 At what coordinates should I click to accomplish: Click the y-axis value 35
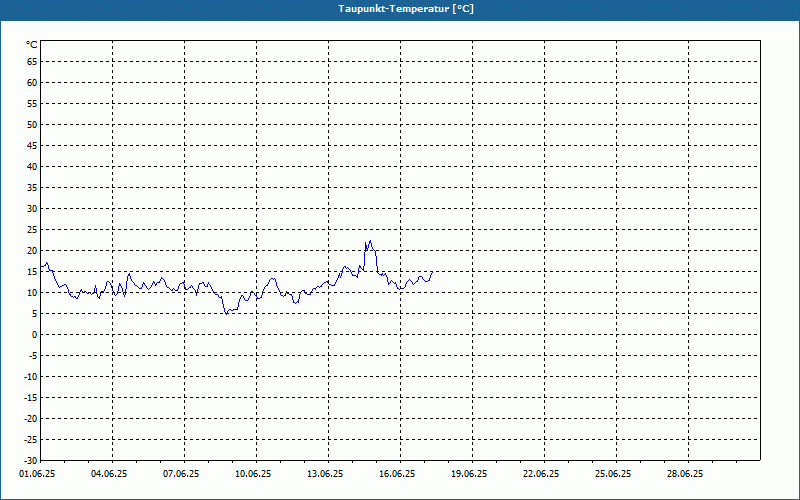pyautogui.click(x=32, y=188)
